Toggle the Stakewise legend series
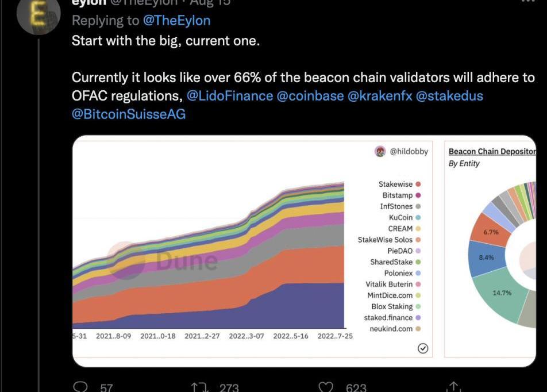Screen dimensions: 547x392 396,185
